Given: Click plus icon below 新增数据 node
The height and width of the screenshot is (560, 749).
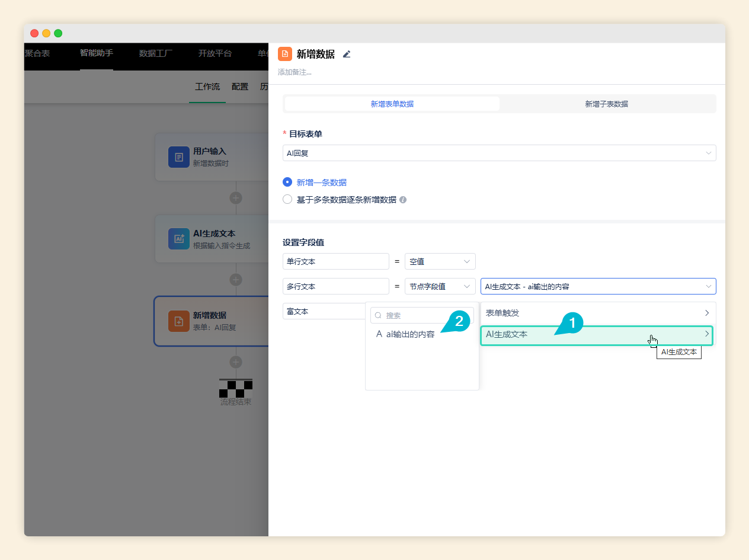Looking at the screenshot, I should click(236, 362).
